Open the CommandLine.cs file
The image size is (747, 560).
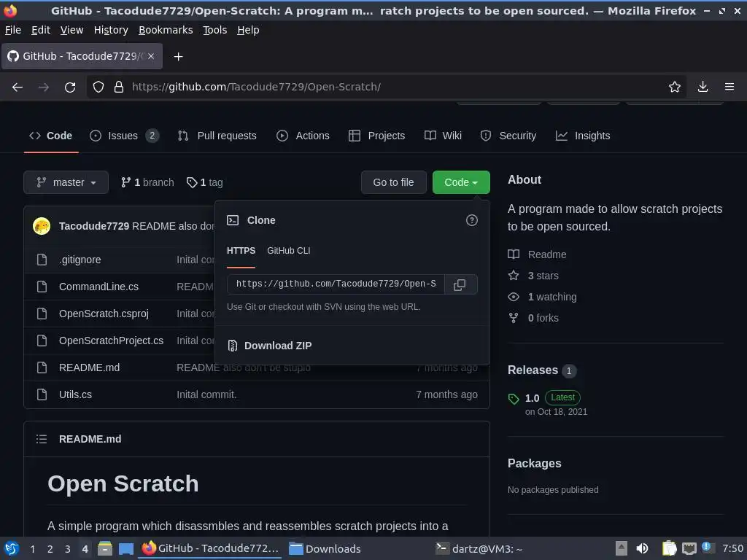[x=98, y=287]
